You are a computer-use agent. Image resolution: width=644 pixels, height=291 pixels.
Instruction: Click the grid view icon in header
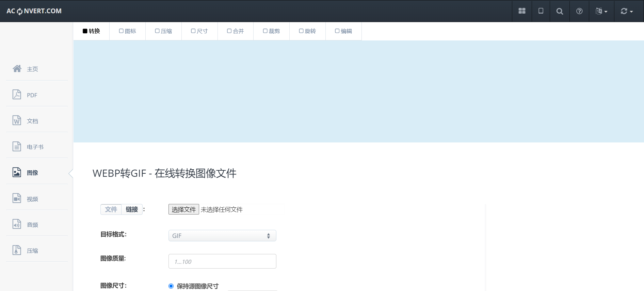(522, 11)
